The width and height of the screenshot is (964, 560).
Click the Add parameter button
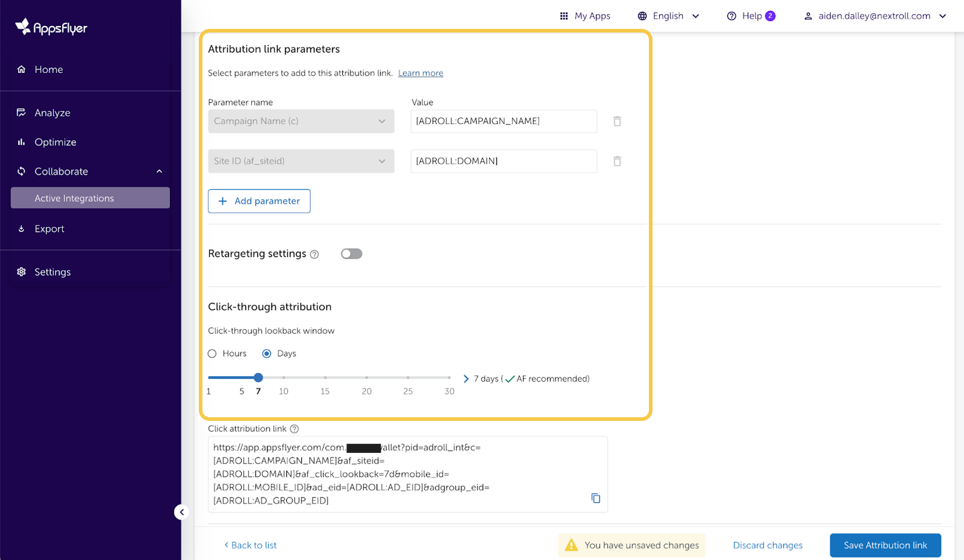(259, 201)
